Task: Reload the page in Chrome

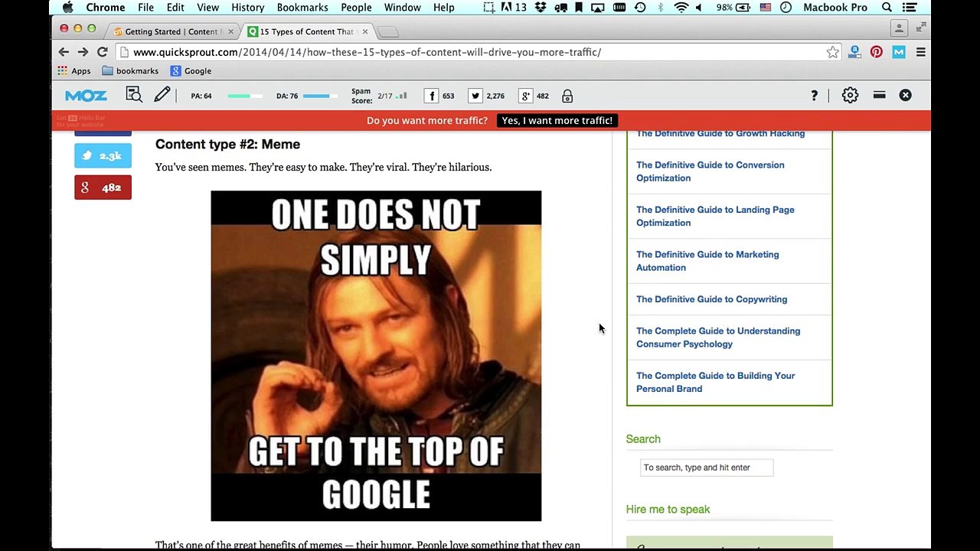Action: pyautogui.click(x=102, y=52)
